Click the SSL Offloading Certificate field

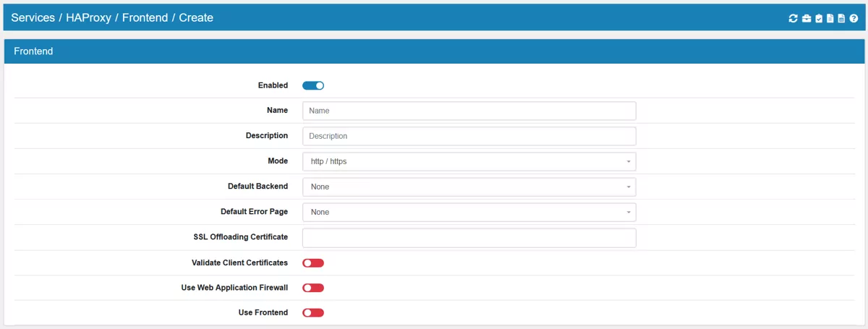469,238
